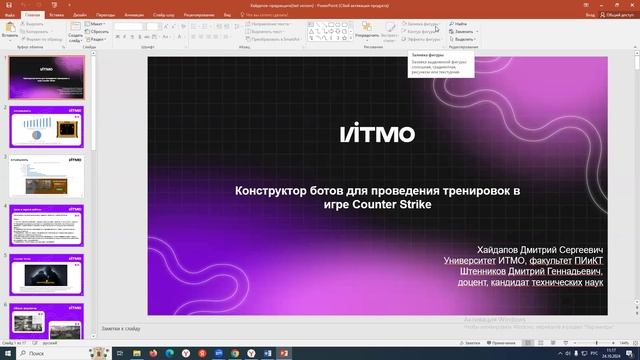640x360 pixels.
Task: Click Convert to SmartArt button
Action: [x=273, y=39]
